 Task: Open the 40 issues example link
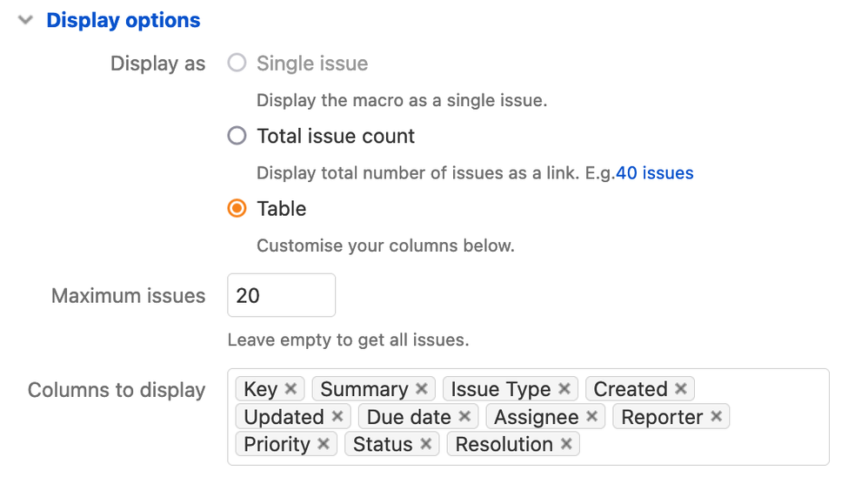(x=655, y=173)
